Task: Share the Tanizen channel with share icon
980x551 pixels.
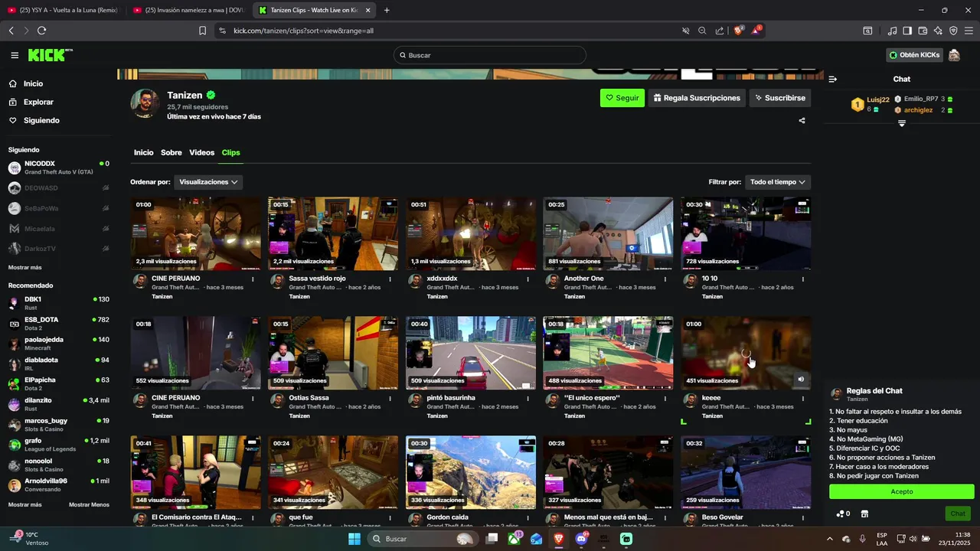Action: point(802,120)
